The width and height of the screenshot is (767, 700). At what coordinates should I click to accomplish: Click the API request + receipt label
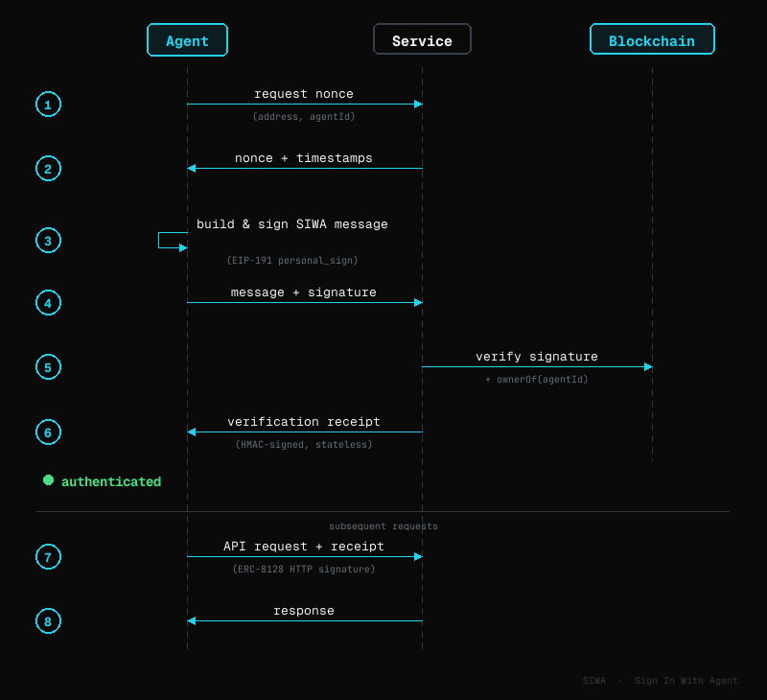[304, 546]
